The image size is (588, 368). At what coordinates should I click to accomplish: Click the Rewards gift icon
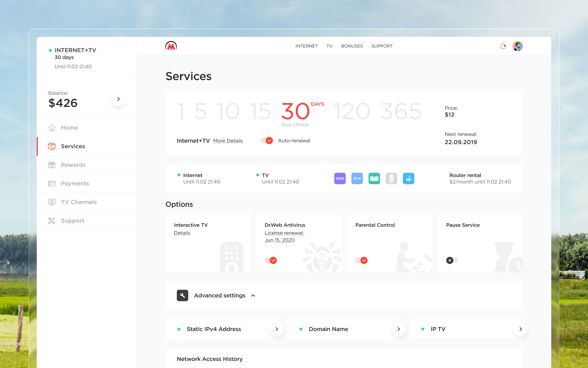pyautogui.click(x=52, y=165)
